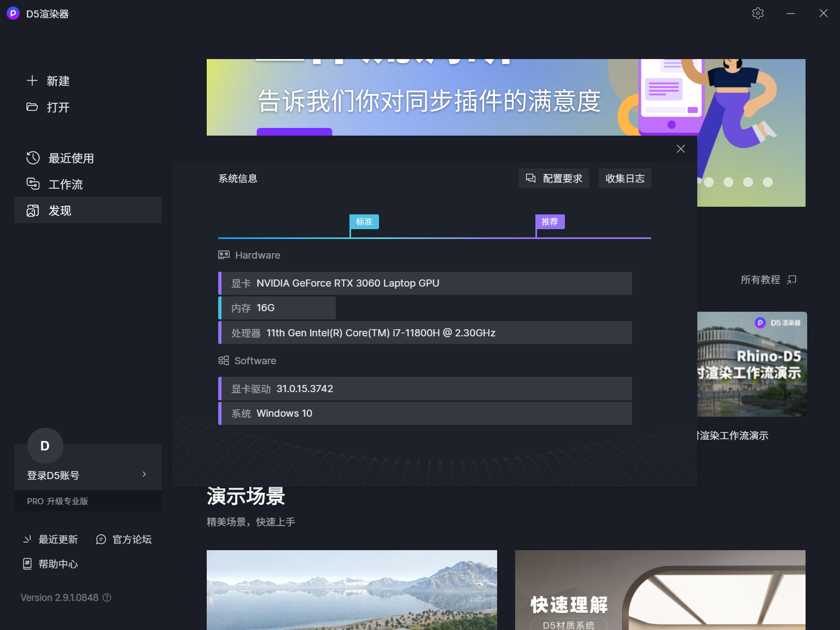Click purple button on survey banner

[294, 132]
